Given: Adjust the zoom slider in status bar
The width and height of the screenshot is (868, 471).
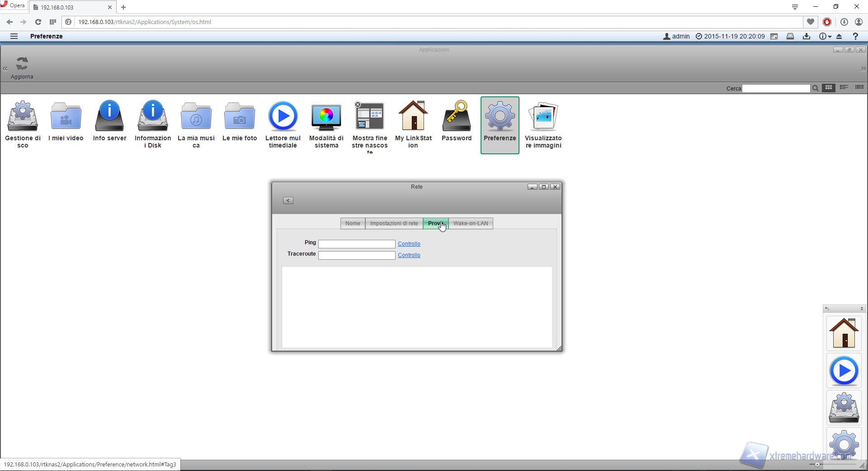Looking at the screenshot, I should (817, 464).
